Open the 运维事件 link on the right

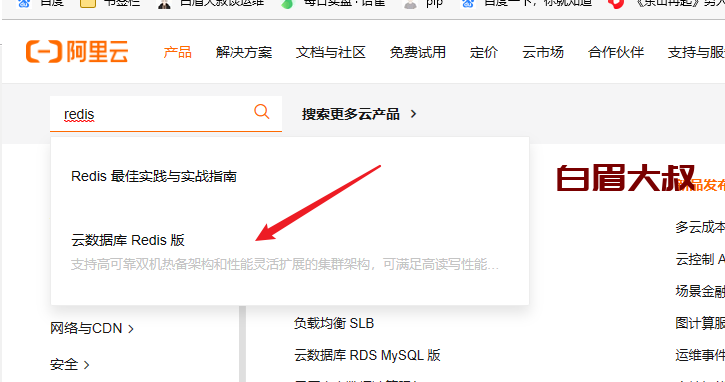coord(700,355)
